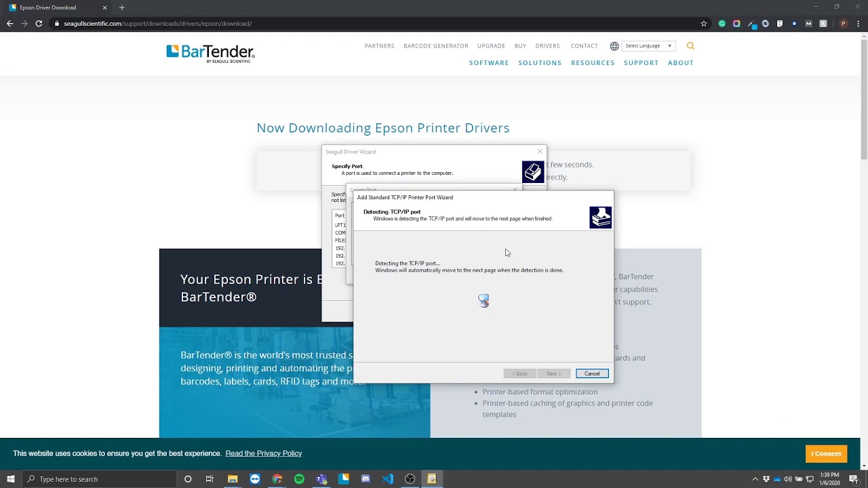
Task: Open the CONTACT link
Action: 584,46
